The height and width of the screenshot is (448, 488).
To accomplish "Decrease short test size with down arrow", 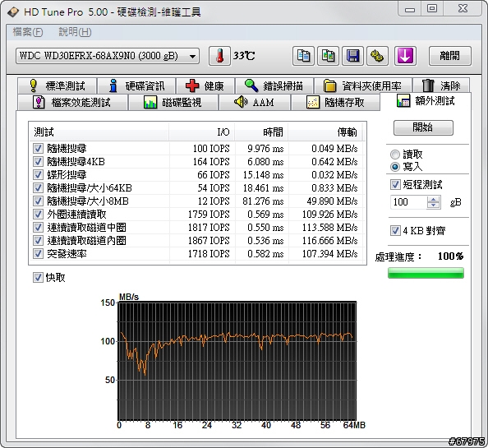I will pyautogui.click(x=433, y=206).
